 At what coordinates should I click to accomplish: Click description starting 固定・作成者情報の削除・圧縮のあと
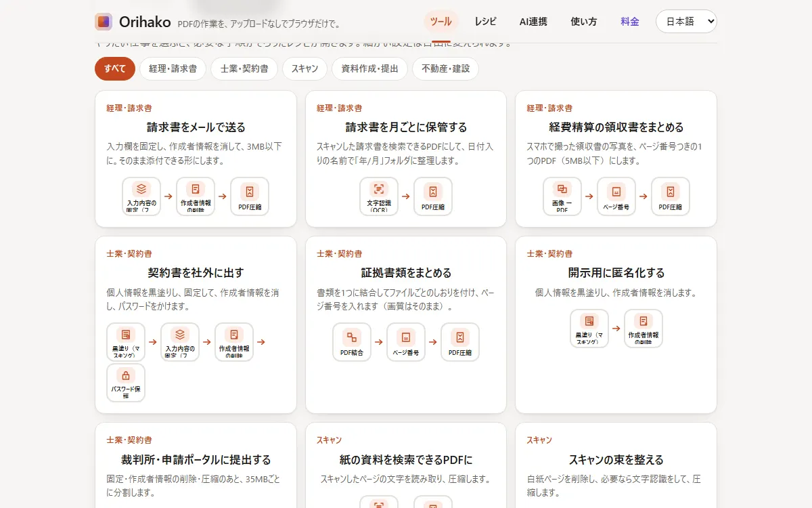pyautogui.click(x=196, y=486)
